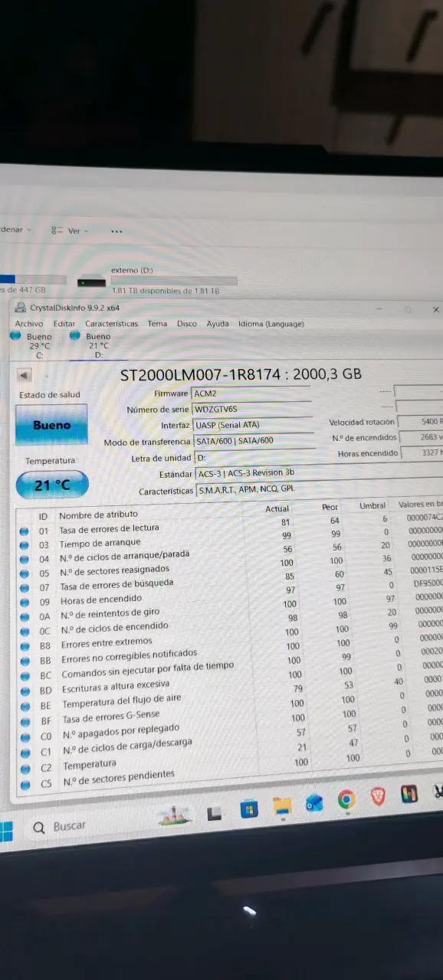Image resolution: width=443 pixels, height=980 pixels.
Task: Click the Firmware field showing ACM2
Action: pos(251,394)
